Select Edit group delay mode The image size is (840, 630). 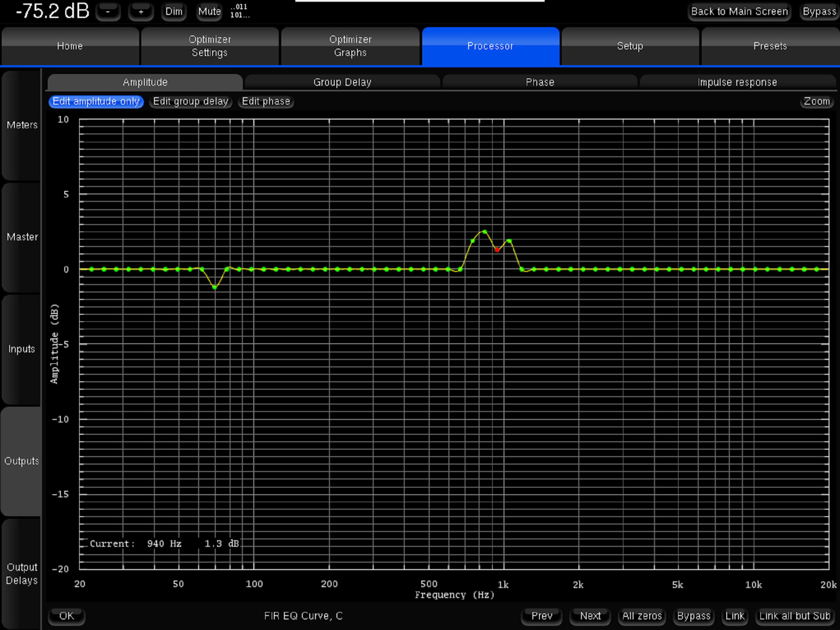click(191, 102)
